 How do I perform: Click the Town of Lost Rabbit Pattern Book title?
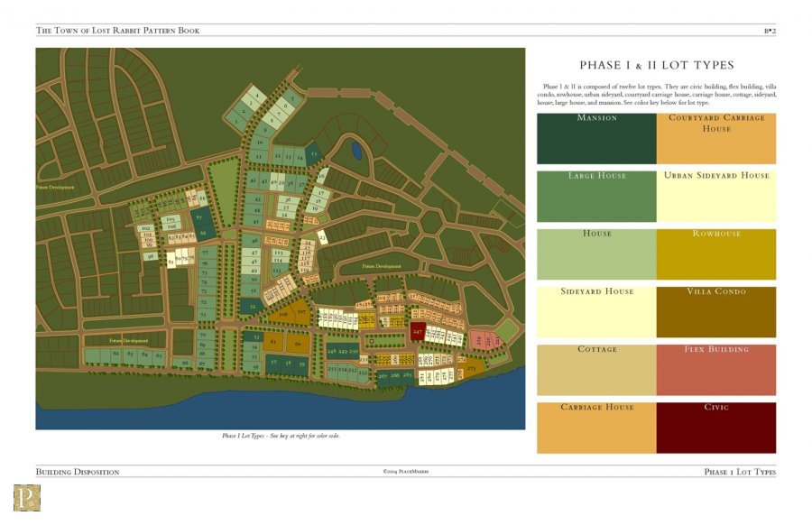pos(118,31)
